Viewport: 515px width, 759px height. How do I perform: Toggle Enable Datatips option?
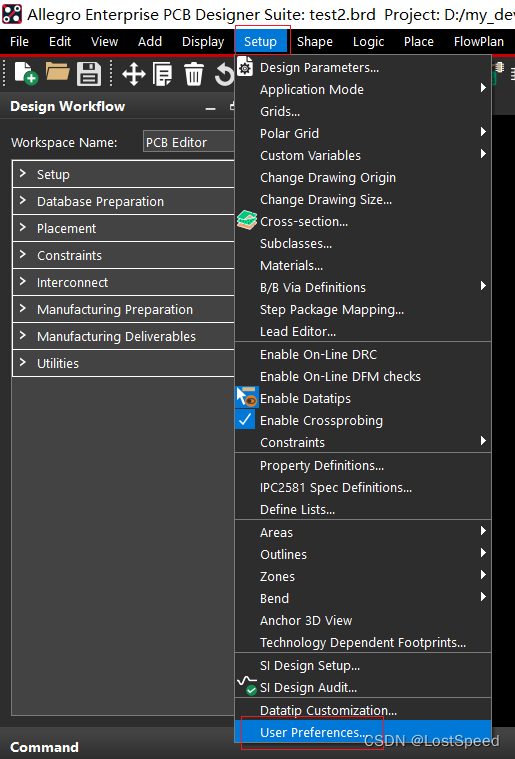click(363, 398)
